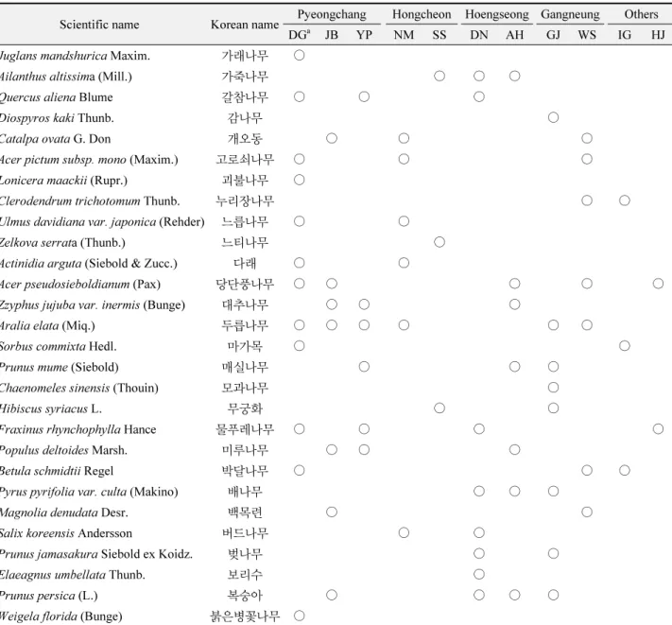Select Chaenomeles sinensis (Thouin) row name
The height and width of the screenshot is (625, 672).
pos(78,388)
